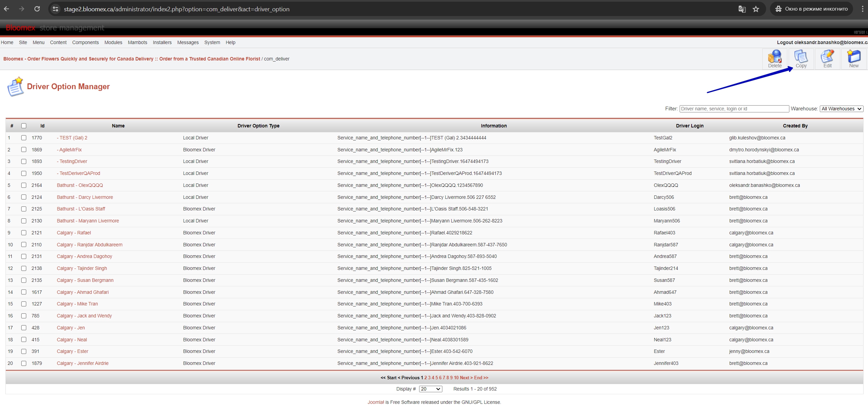The image size is (868, 410).
Task: Select checkbox for Calgary - Mike Tran
Action: tap(24, 304)
